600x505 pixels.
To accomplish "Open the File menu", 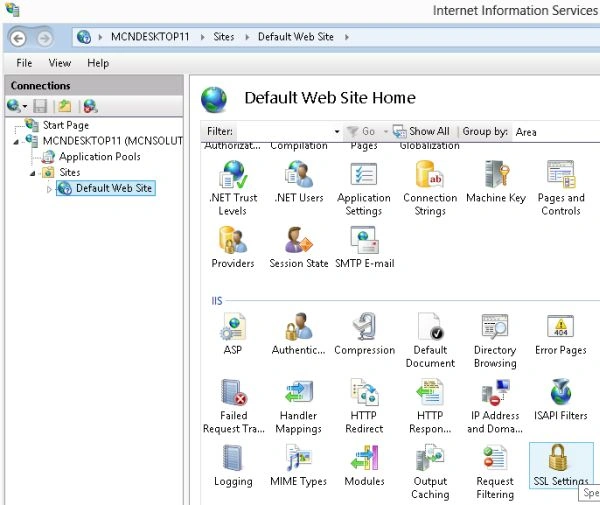I will [x=24, y=63].
